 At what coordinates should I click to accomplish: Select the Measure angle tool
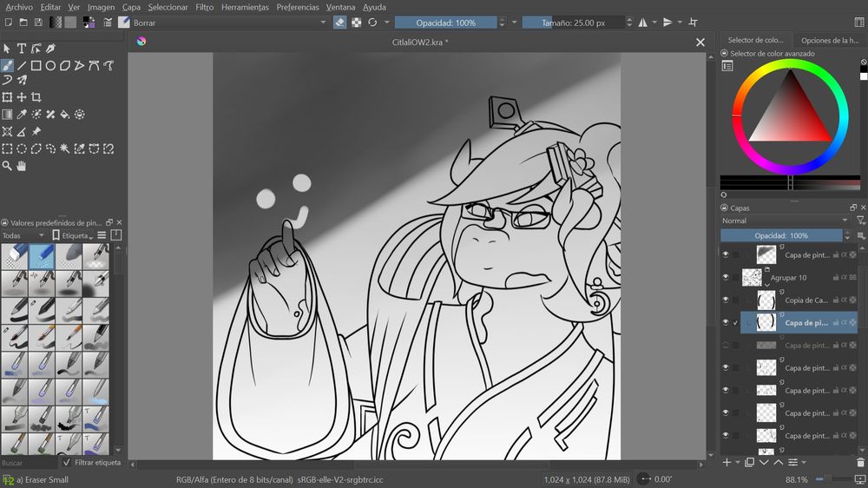click(x=22, y=132)
